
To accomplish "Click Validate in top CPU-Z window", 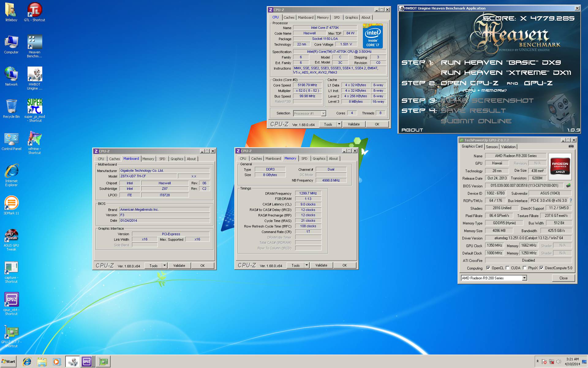I will click(354, 124).
